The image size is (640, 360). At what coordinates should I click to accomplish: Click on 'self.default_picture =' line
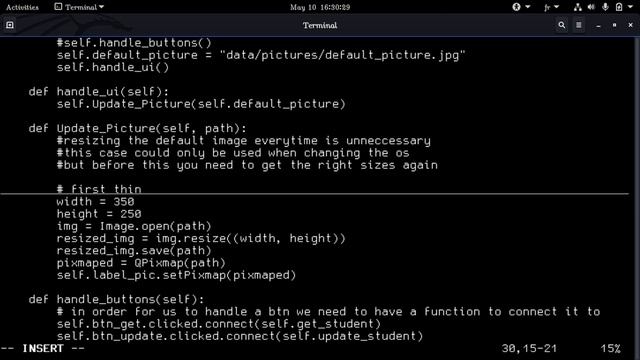pyautogui.click(x=261, y=55)
